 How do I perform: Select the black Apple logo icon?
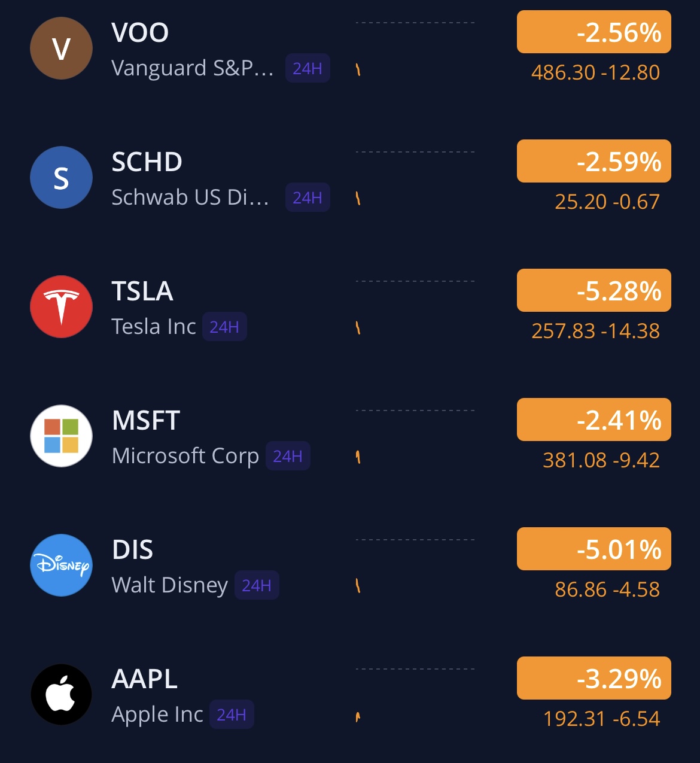click(x=61, y=695)
